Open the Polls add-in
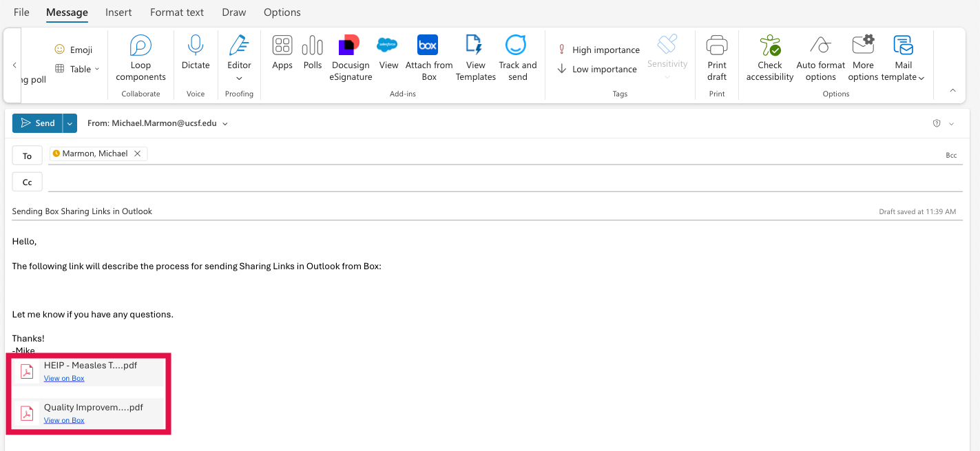This screenshot has width=980, height=451. pyautogui.click(x=313, y=53)
